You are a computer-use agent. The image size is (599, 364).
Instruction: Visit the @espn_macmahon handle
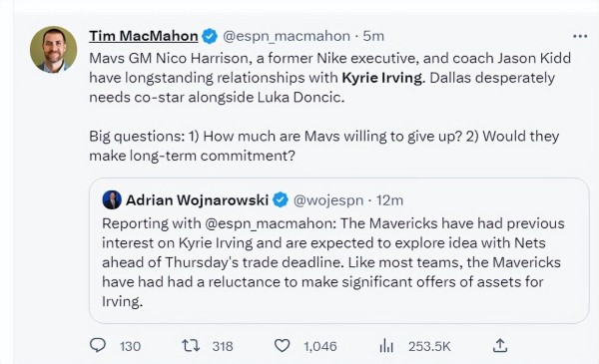(x=287, y=36)
